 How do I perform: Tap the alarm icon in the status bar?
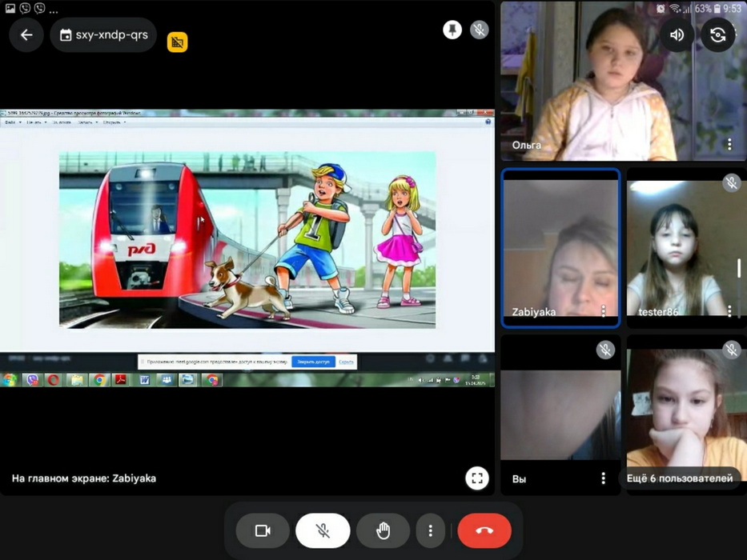[x=660, y=9]
